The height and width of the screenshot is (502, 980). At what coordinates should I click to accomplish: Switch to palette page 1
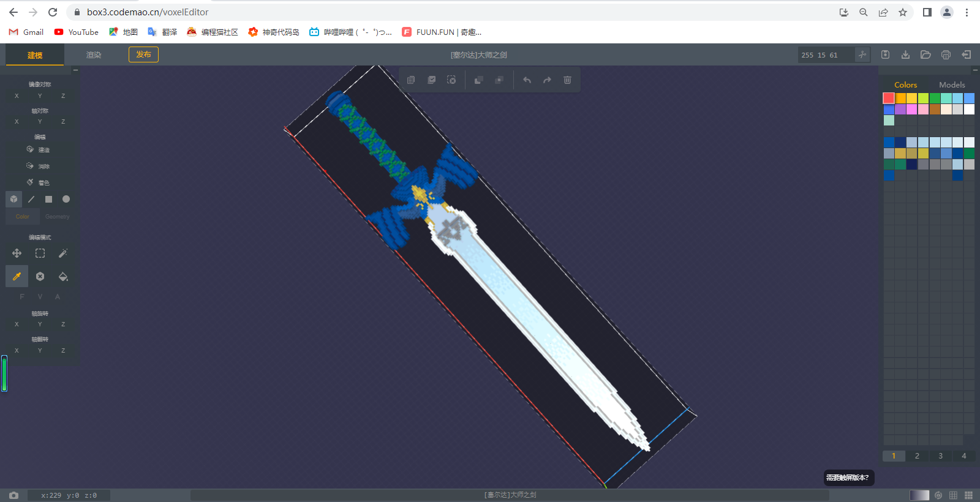click(894, 455)
